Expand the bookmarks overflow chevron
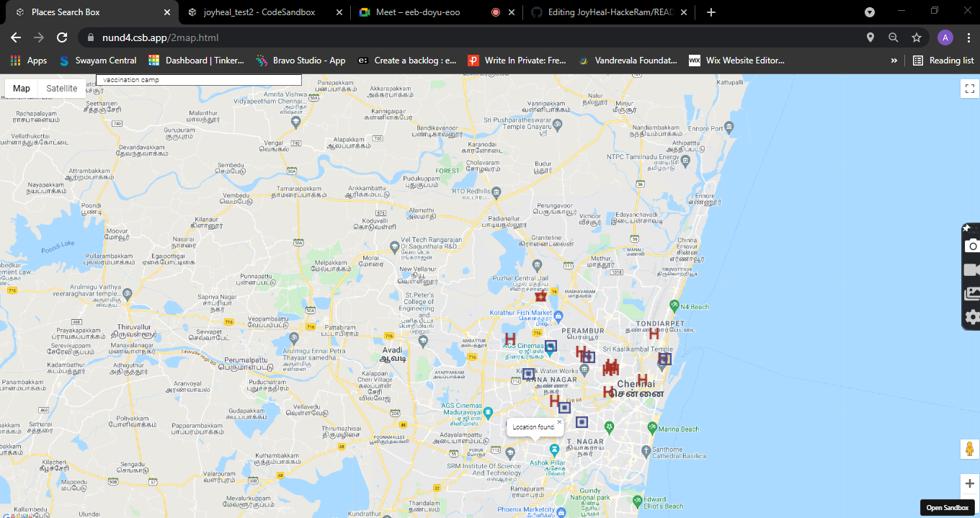 (x=894, y=61)
